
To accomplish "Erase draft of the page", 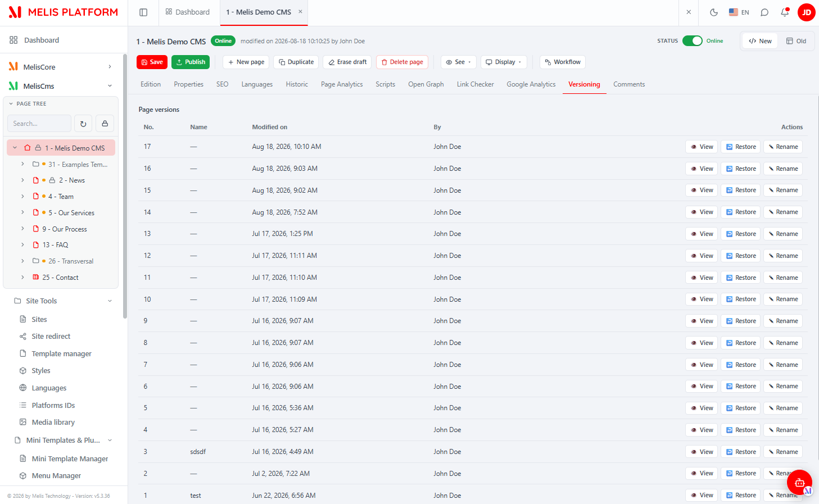I will point(347,62).
